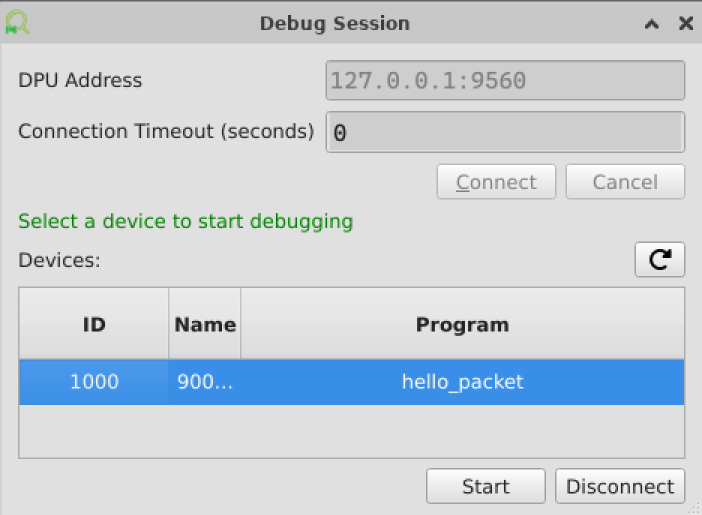Click the resize grip in the dialog corner
702x515 pixels.
694,508
